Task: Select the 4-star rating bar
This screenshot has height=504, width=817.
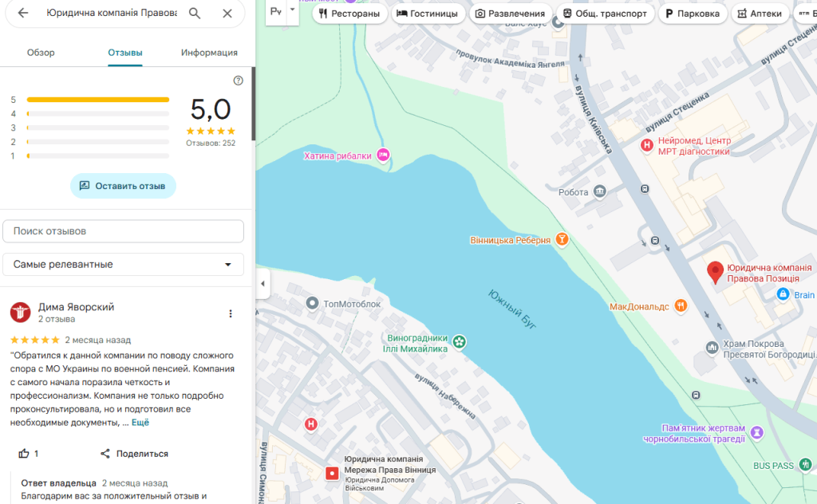Action: point(98,113)
